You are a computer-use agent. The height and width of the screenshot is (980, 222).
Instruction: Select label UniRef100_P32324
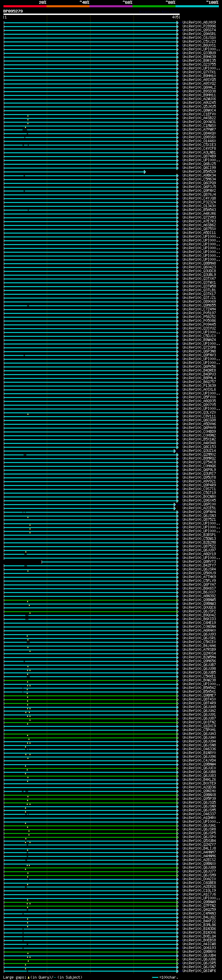pos(199,202)
